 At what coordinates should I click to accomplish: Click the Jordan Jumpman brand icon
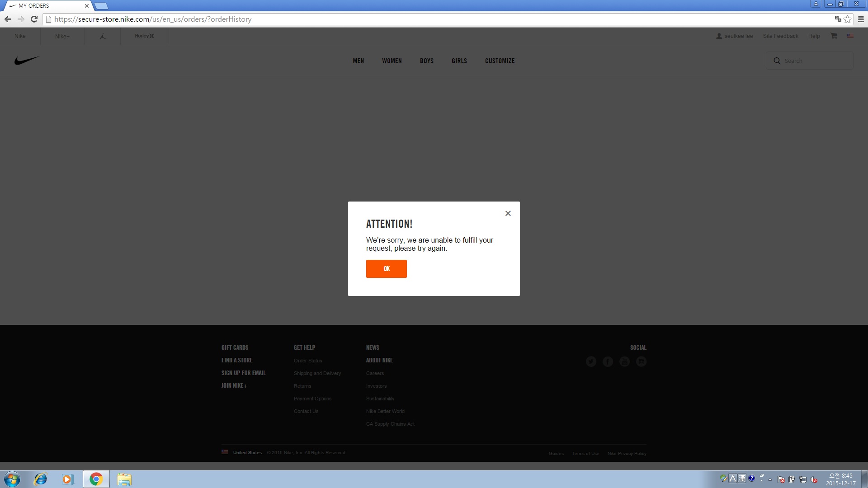point(102,36)
